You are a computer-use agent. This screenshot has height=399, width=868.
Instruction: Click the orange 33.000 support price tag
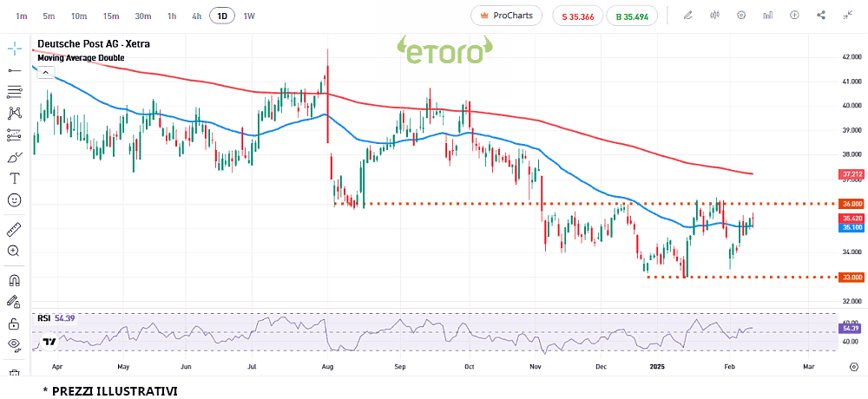click(x=852, y=278)
